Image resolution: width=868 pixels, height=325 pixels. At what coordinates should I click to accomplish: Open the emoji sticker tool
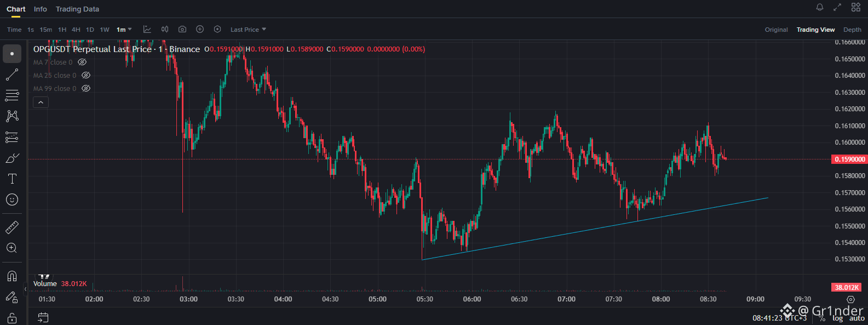[x=12, y=199]
